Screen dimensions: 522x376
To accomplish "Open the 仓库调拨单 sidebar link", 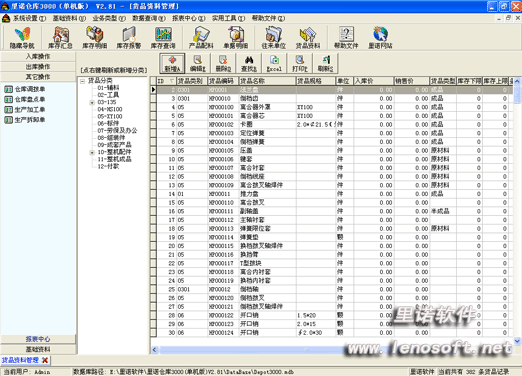I will click(x=30, y=89).
